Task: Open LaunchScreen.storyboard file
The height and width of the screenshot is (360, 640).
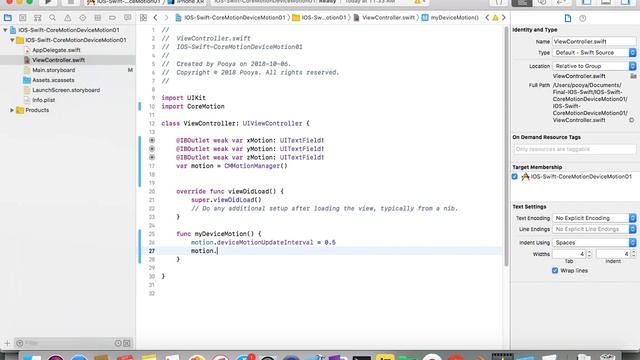Action: pos(66,90)
